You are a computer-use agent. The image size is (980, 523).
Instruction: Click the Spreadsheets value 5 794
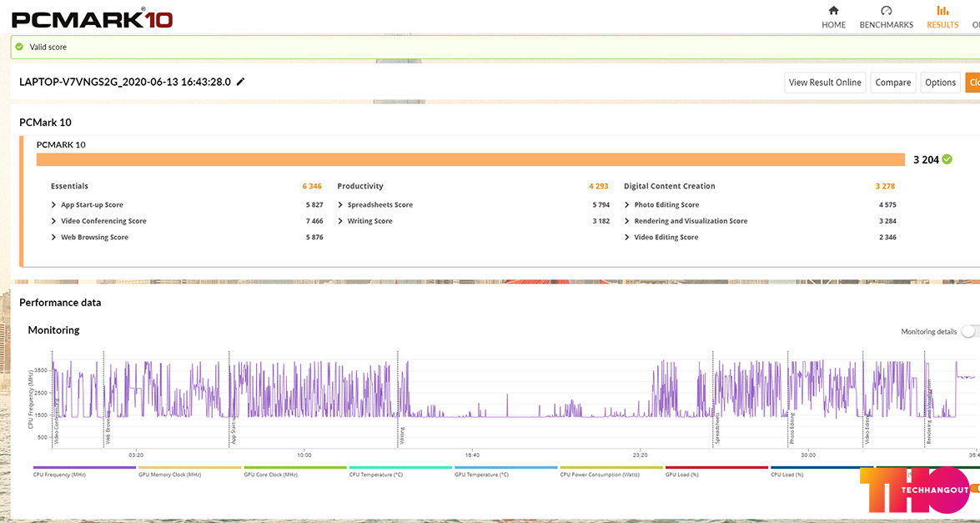[x=600, y=205]
